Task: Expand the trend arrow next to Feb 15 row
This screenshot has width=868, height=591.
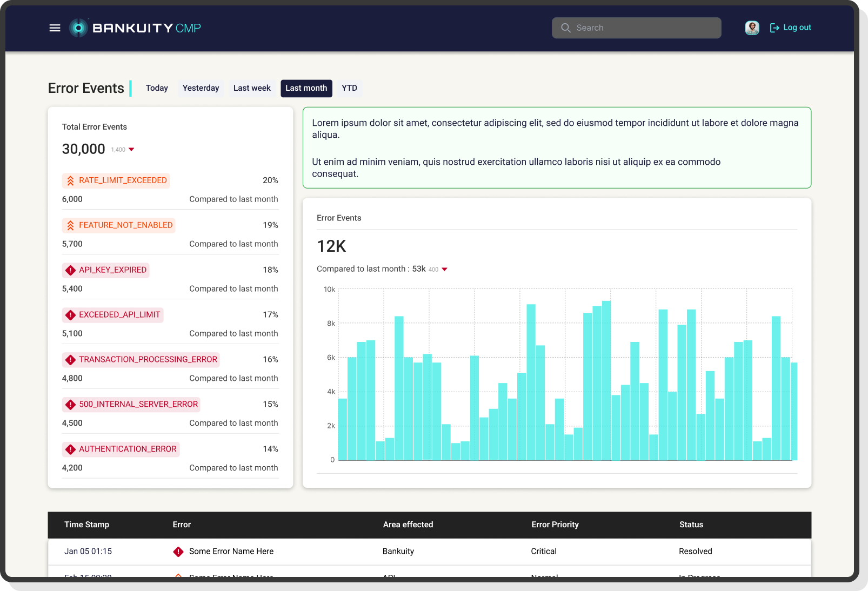Action: click(x=178, y=577)
